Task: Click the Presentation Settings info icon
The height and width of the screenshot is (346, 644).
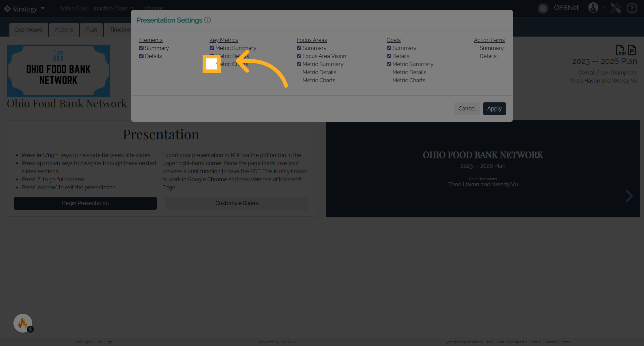Action: click(x=208, y=20)
